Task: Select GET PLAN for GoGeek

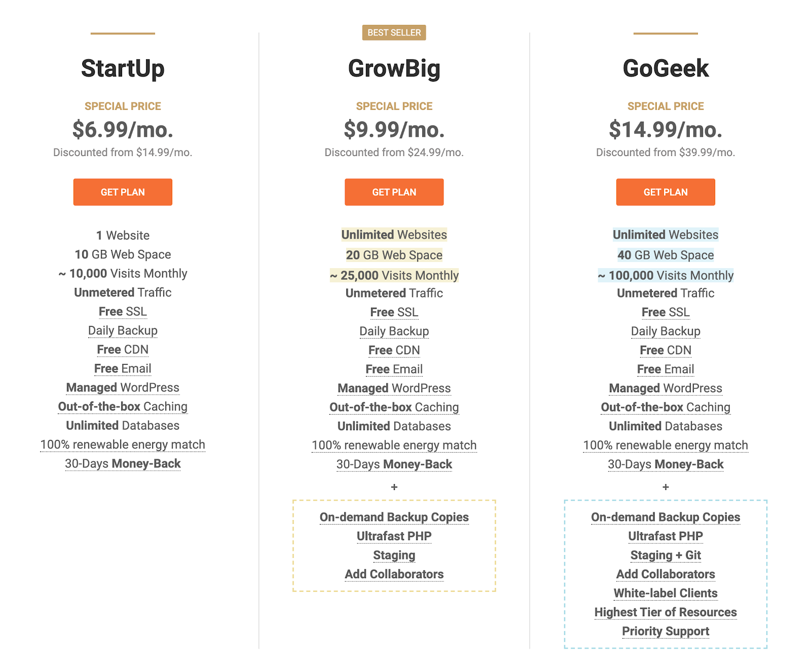Action: pyautogui.click(x=666, y=192)
